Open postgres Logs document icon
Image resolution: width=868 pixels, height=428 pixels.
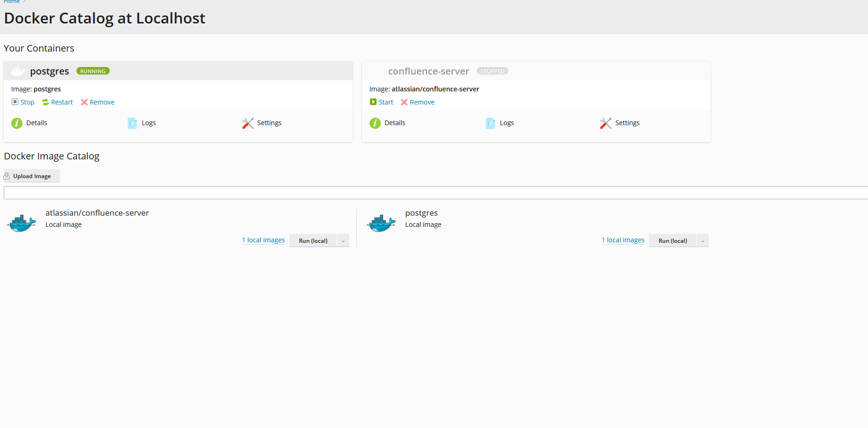pyautogui.click(x=132, y=123)
